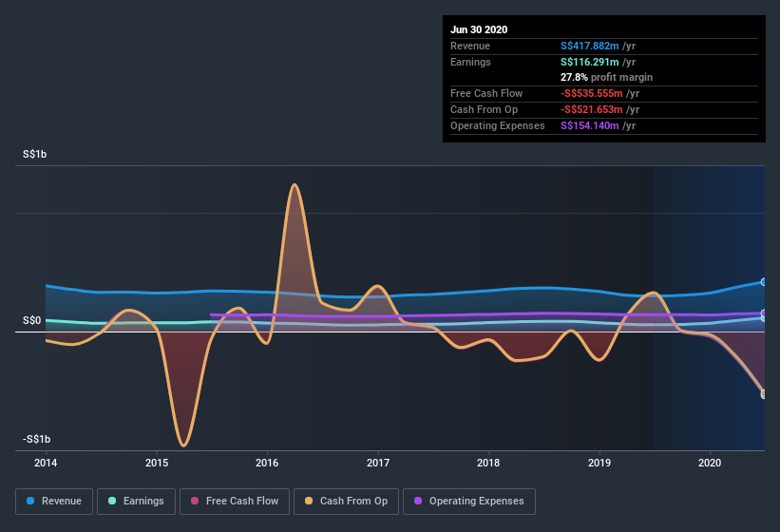Click the 2015 cash flow trough on chart
Viewport: 780px width, 532px height.
click(x=183, y=445)
